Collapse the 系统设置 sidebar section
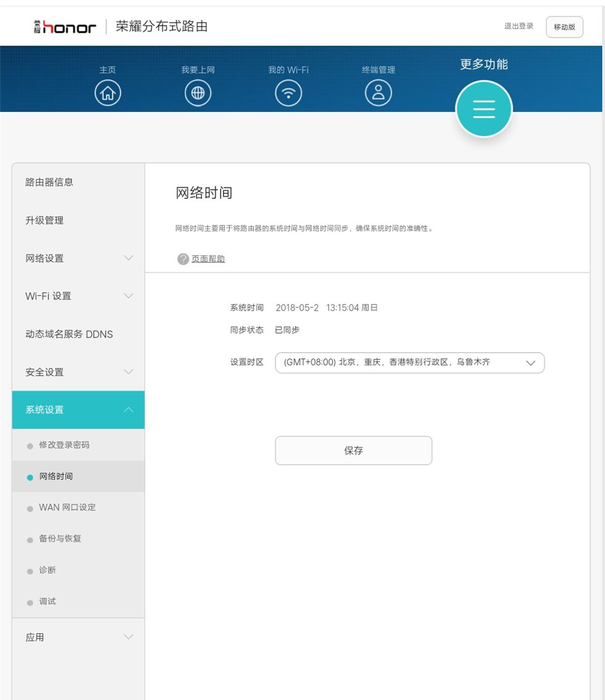Image resolution: width=605 pixels, height=700 pixels. coord(78,410)
